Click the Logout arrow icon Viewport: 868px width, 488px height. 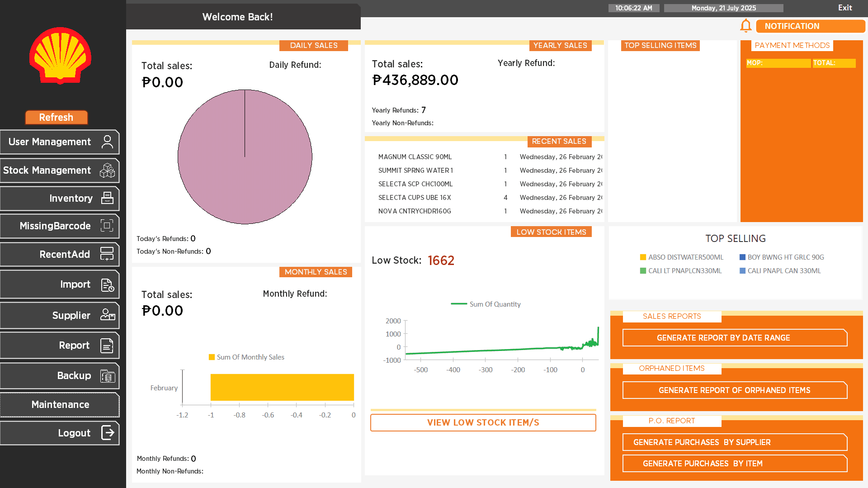coord(108,433)
